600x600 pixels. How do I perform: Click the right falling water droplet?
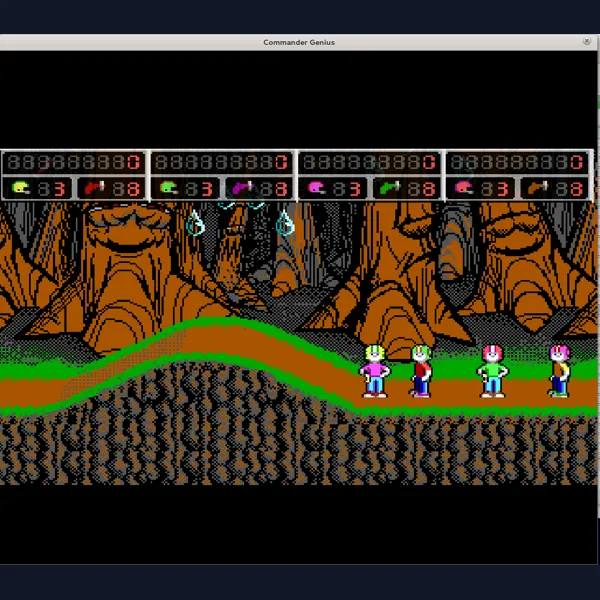285,223
